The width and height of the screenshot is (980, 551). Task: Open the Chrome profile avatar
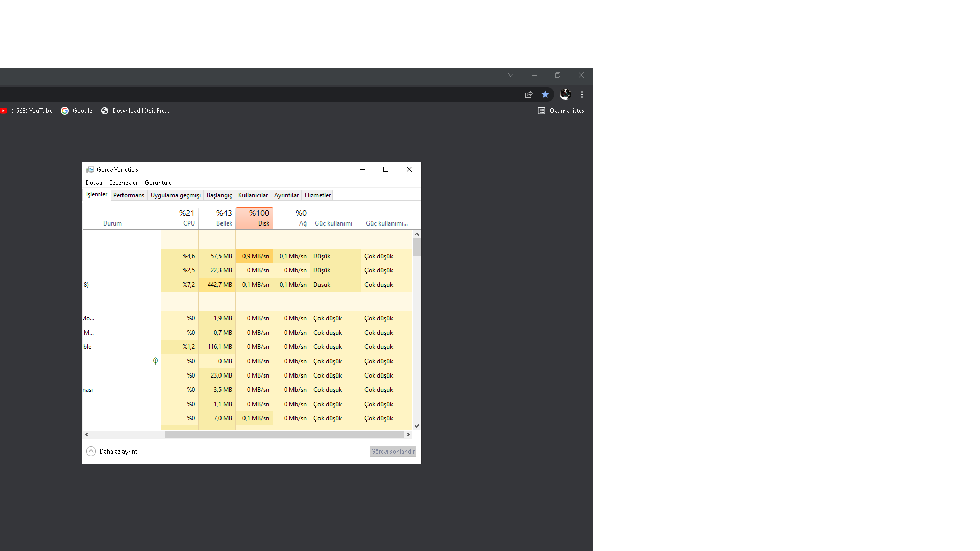coord(565,94)
